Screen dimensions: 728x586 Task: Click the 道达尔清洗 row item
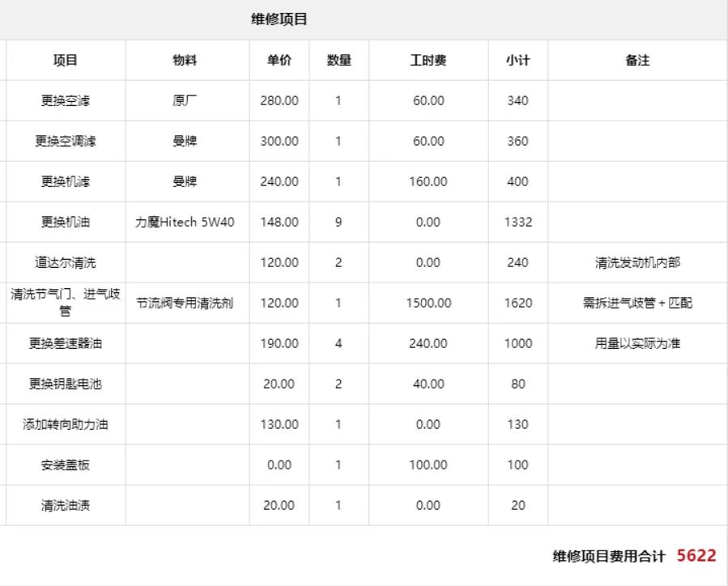click(x=65, y=261)
